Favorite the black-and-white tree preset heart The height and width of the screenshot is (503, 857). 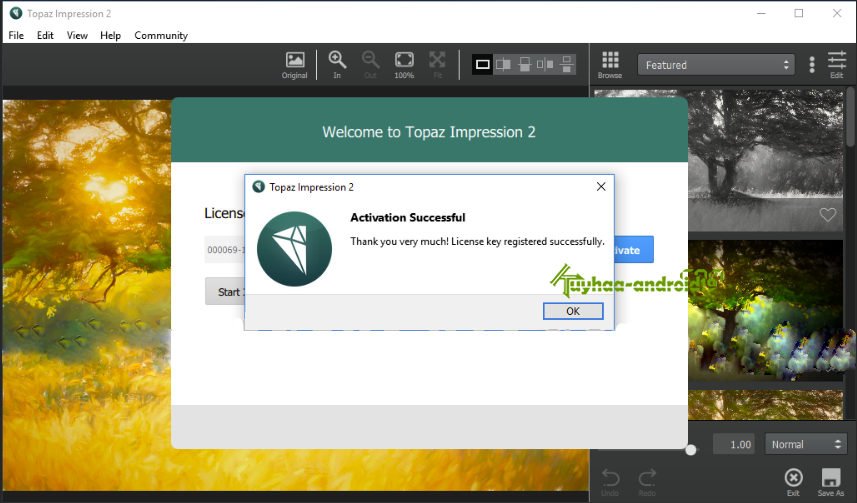click(x=827, y=215)
